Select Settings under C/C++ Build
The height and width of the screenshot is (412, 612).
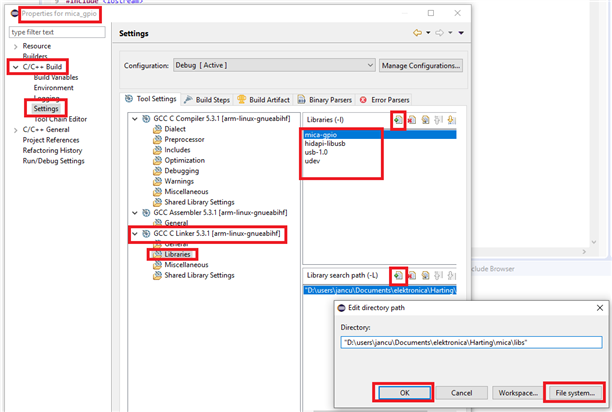(46, 108)
